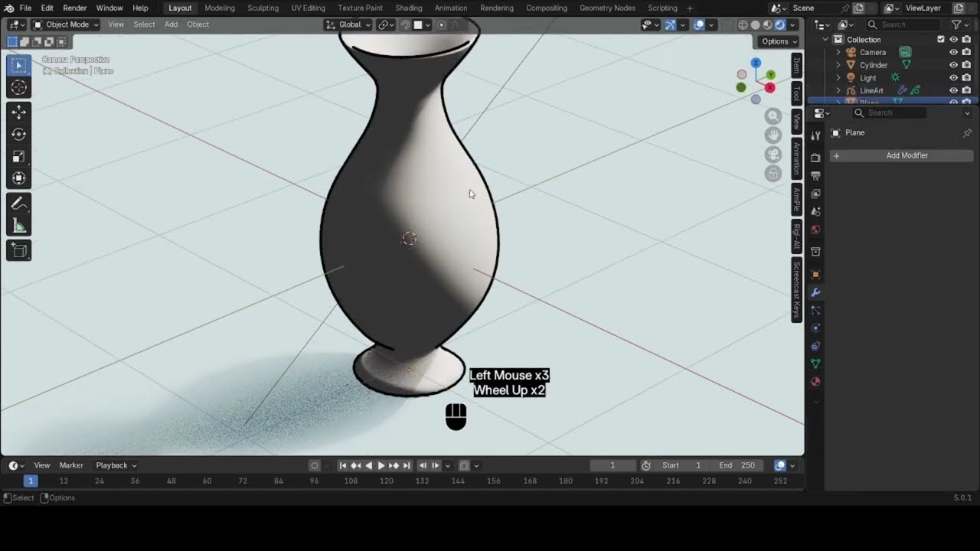This screenshot has height=551, width=980.
Task: Hide the Light object in viewport
Action: (954, 77)
